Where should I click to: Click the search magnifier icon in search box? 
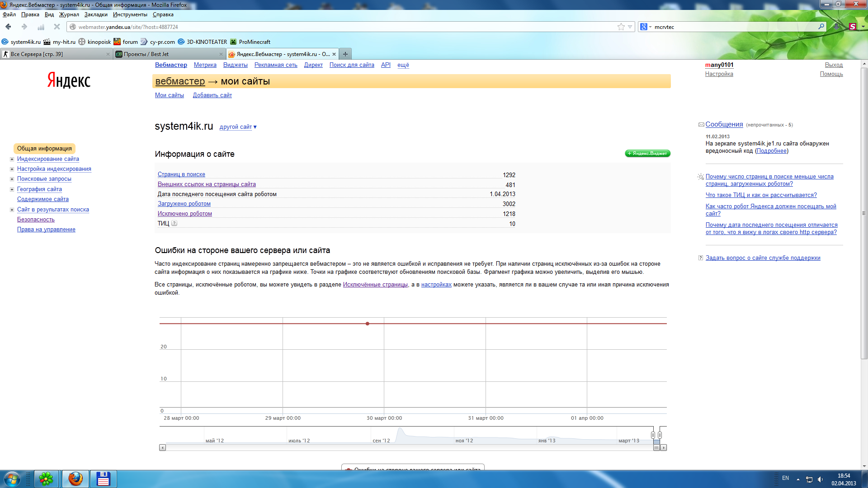[821, 27]
